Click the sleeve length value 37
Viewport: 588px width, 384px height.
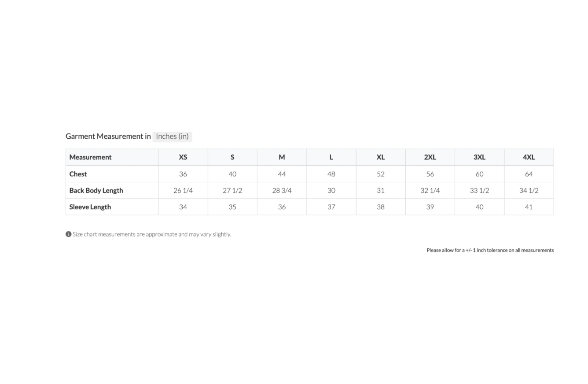point(331,207)
